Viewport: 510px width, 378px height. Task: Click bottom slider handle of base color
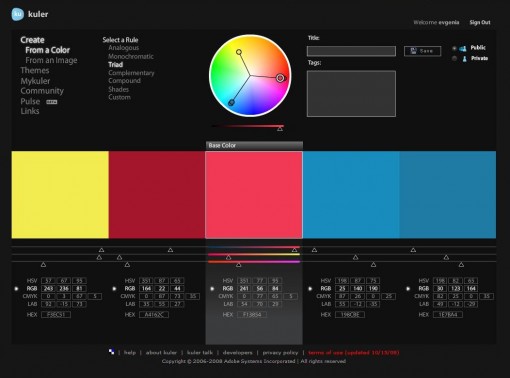(x=239, y=265)
